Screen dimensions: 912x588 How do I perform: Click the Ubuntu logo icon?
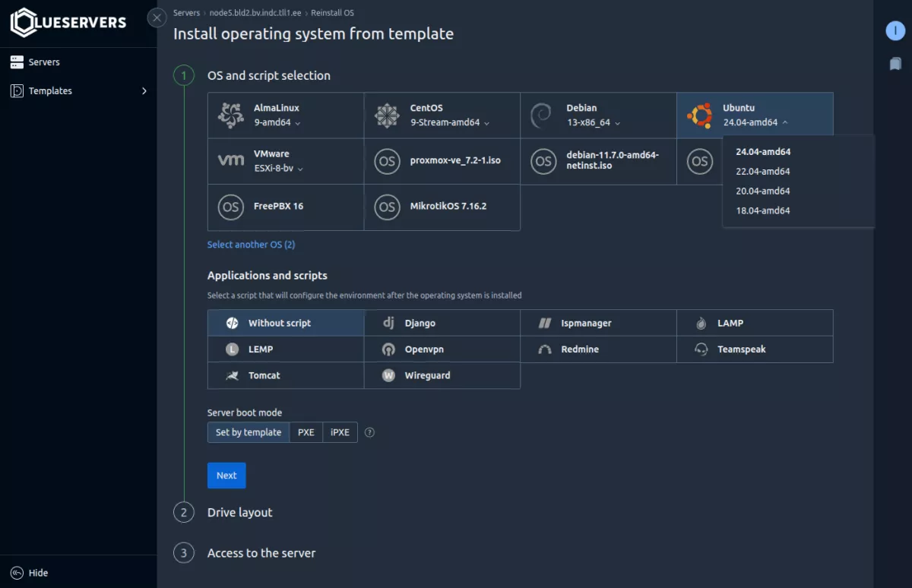(699, 115)
